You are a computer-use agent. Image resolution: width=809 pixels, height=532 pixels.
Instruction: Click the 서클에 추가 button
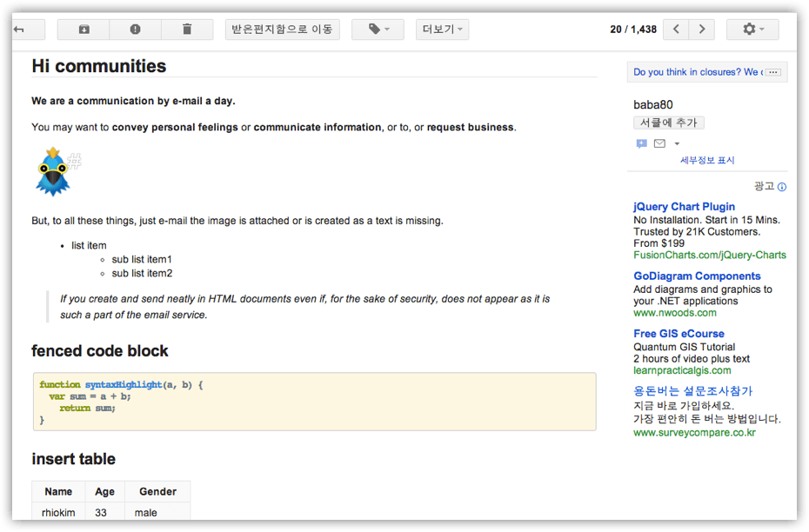click(668, 123)
